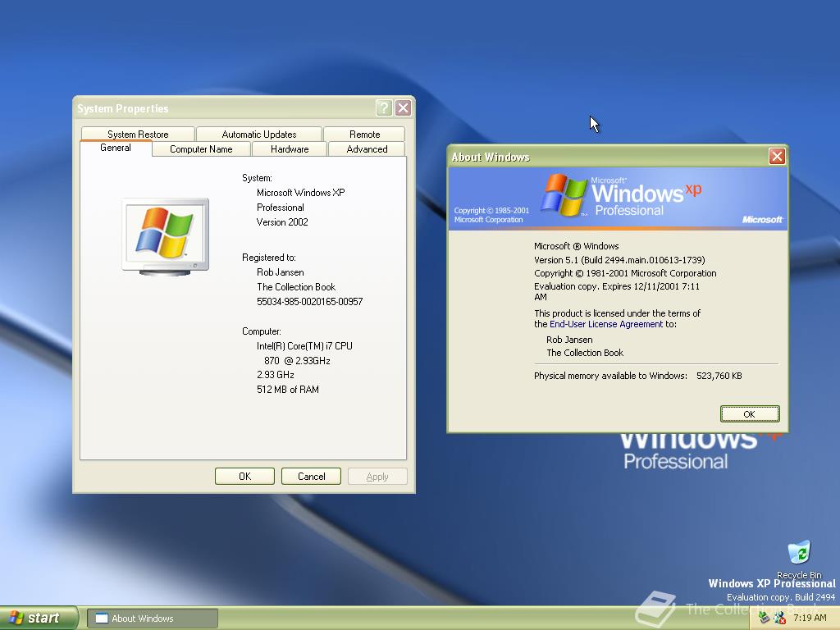Open the Start menu
The image size is (840, 630).
pos(39,618)
